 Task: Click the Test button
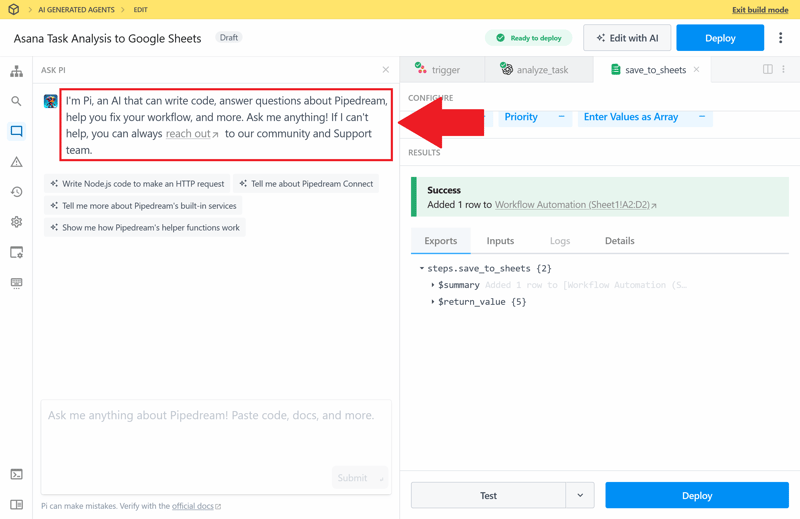(488, 495)
